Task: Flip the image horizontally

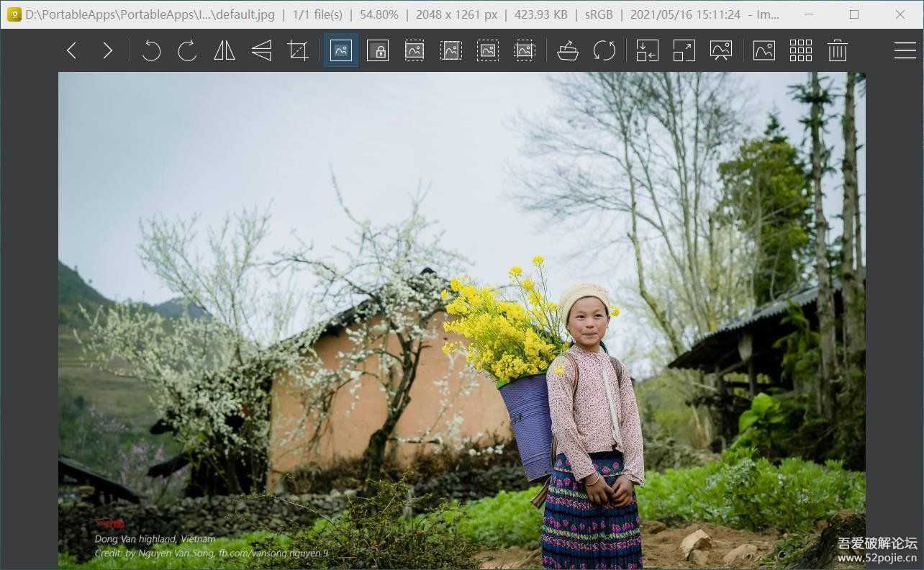Action: click(224, 50)
